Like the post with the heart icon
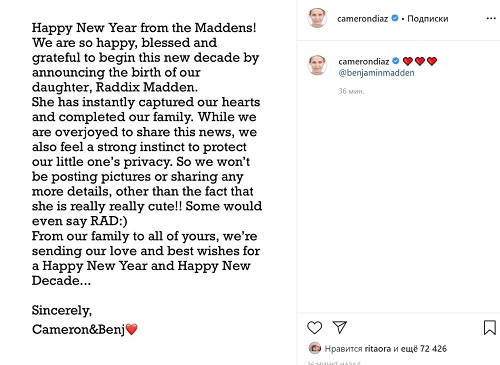This screenshot has height=365, width=500. [314, 327]
